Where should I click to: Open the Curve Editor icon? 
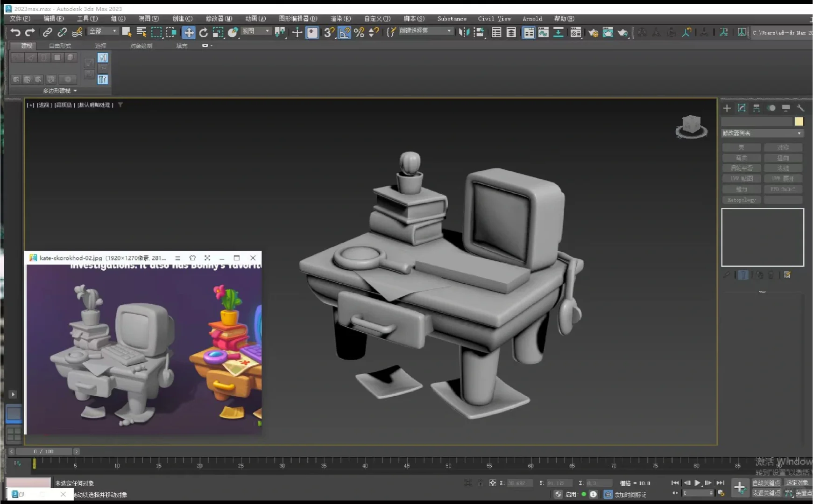(x=543, y=33)
